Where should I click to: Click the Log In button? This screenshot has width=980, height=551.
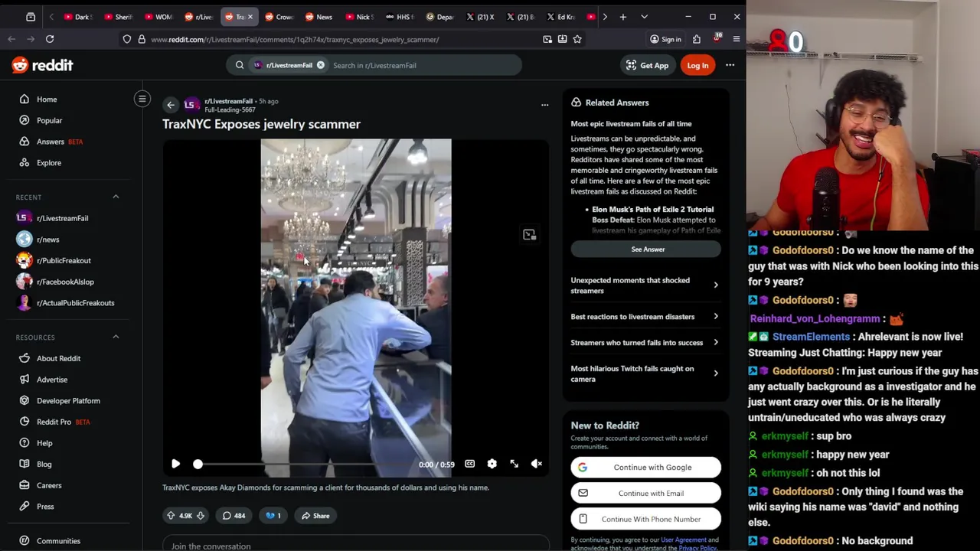(x=697, y=65)
